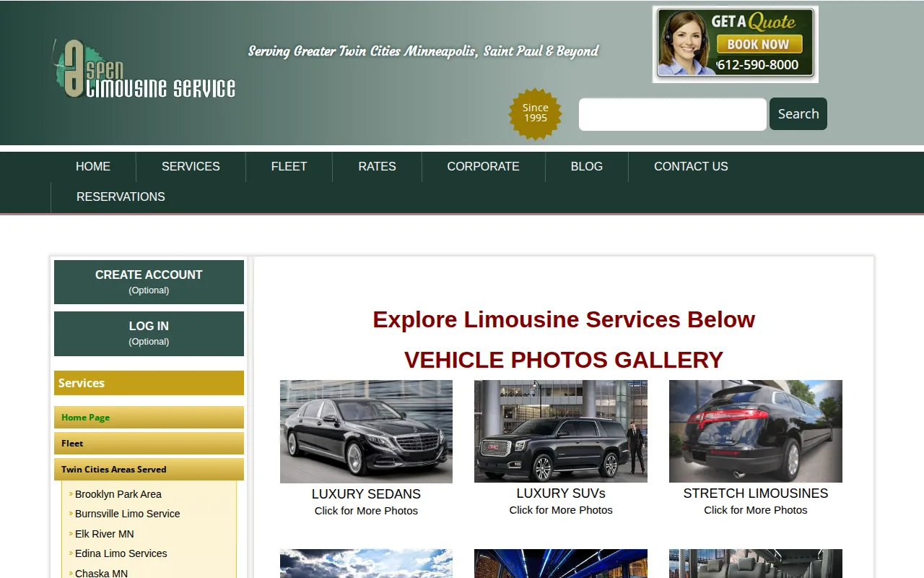
Task: Open the BLOG menu item
Action: (586, 166)
